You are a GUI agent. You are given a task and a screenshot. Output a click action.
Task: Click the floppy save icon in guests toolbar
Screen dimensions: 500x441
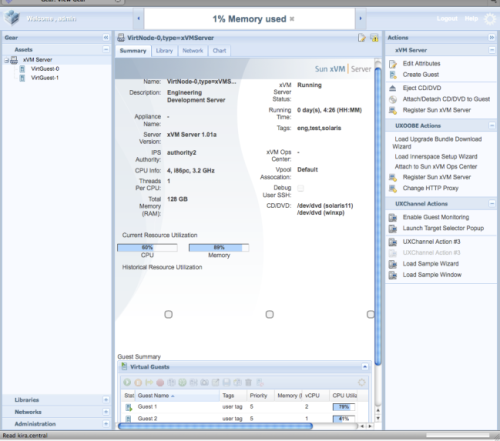(226, 382)
